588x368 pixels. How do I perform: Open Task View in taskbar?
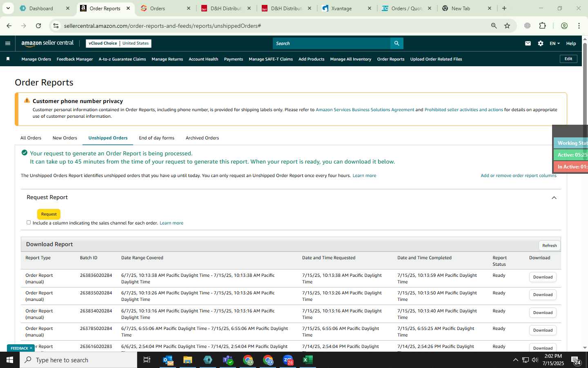(x=147, y=360)
